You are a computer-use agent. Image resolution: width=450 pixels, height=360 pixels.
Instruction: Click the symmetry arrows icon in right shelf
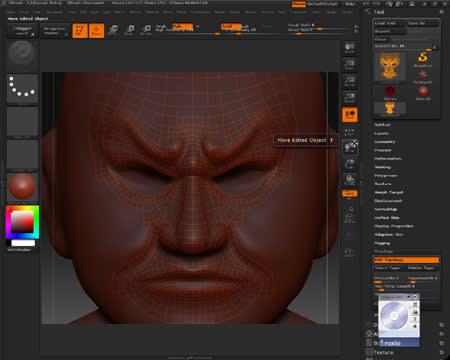[349, 132]
